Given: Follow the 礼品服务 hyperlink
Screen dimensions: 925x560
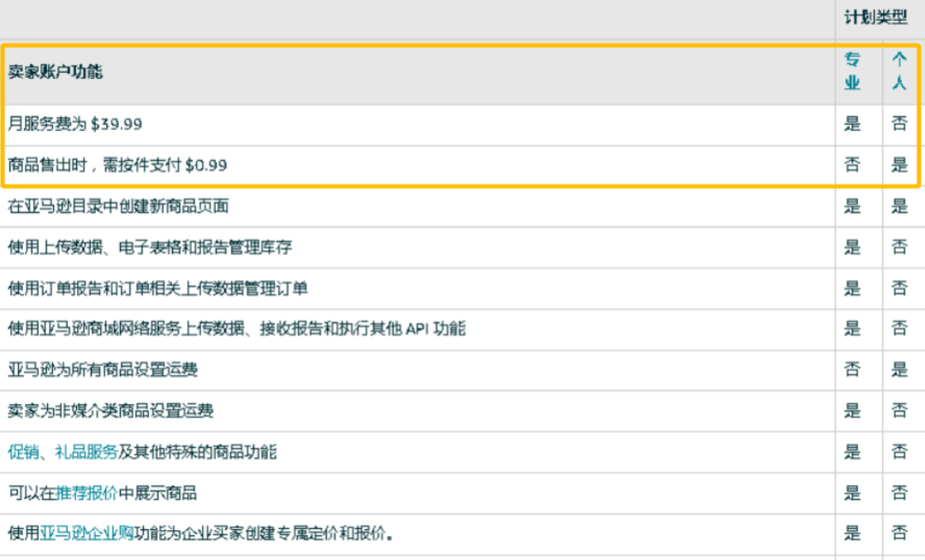Looking at the screenshot, I should click(87, 452).
